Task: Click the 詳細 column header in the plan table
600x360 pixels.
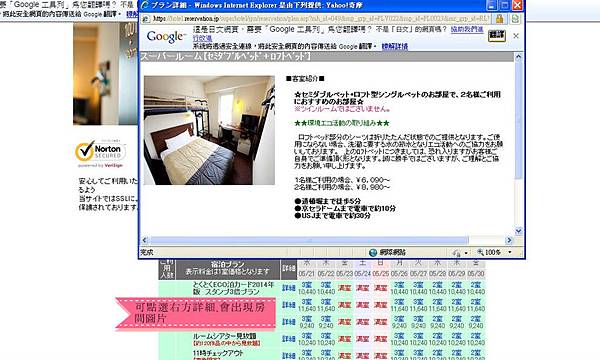Action: coord(289,268)
